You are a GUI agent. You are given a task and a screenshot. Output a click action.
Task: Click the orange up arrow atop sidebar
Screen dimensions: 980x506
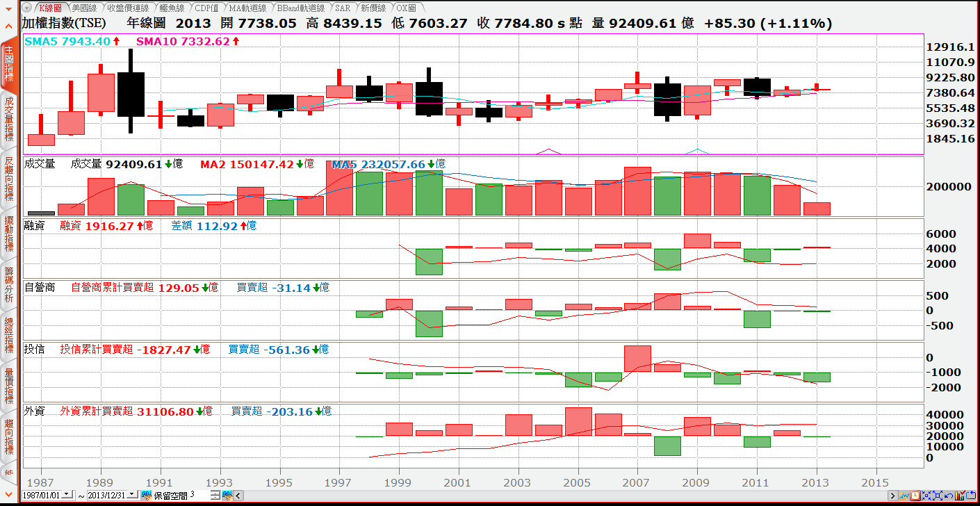point(8,26)
